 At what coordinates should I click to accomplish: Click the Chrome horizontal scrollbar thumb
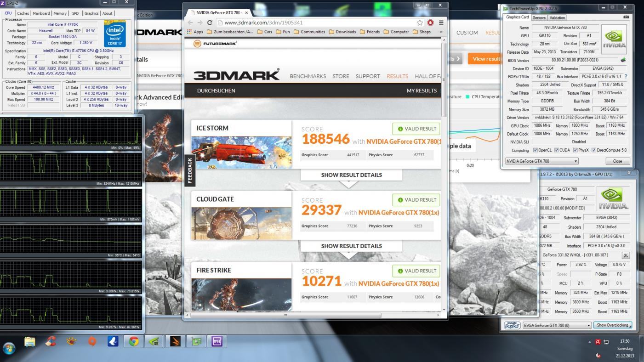[x=285, y=315]
